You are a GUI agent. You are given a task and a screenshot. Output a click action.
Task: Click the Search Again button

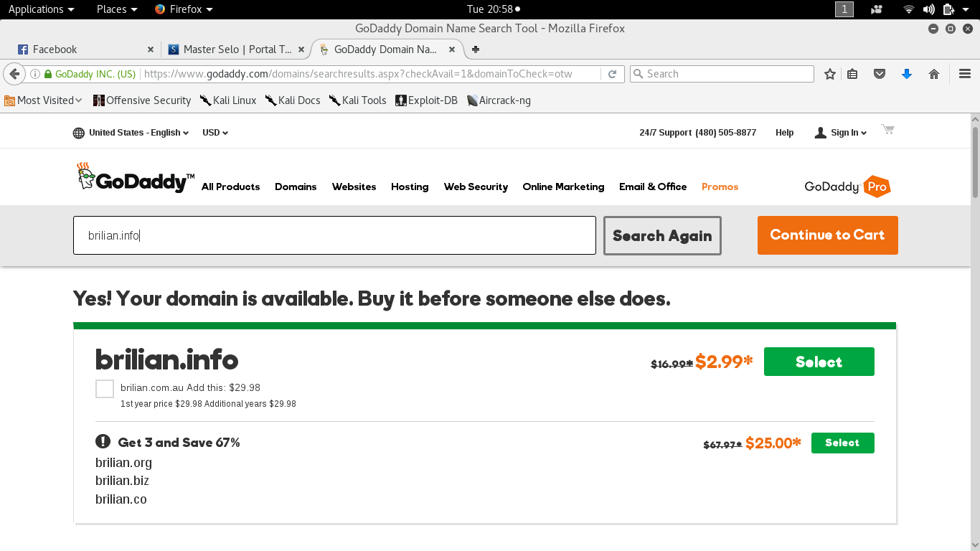[662, 235]
